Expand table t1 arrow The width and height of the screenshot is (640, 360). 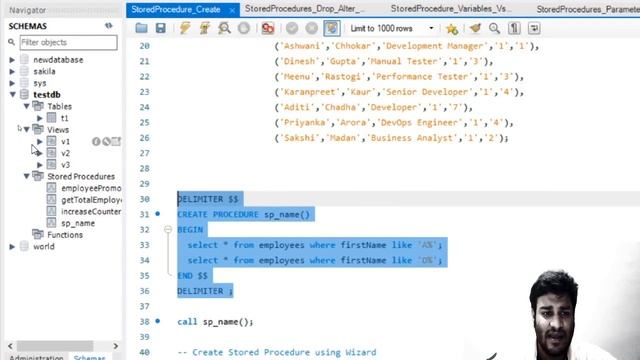[x=40, y=118]
